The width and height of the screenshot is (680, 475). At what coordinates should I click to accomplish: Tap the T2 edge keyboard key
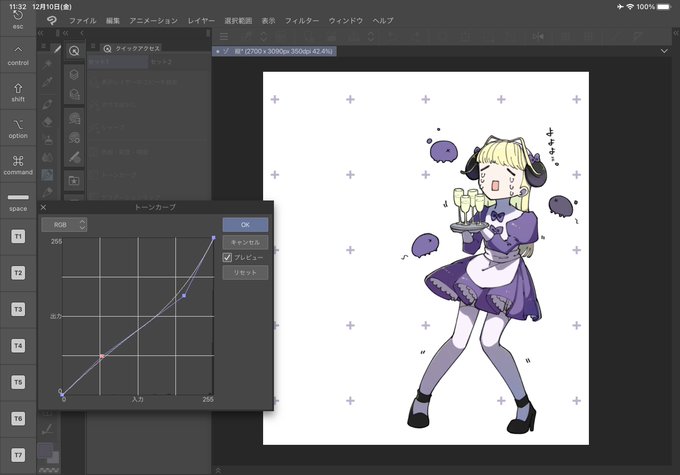pyautogui.click(x=18, y=273)
